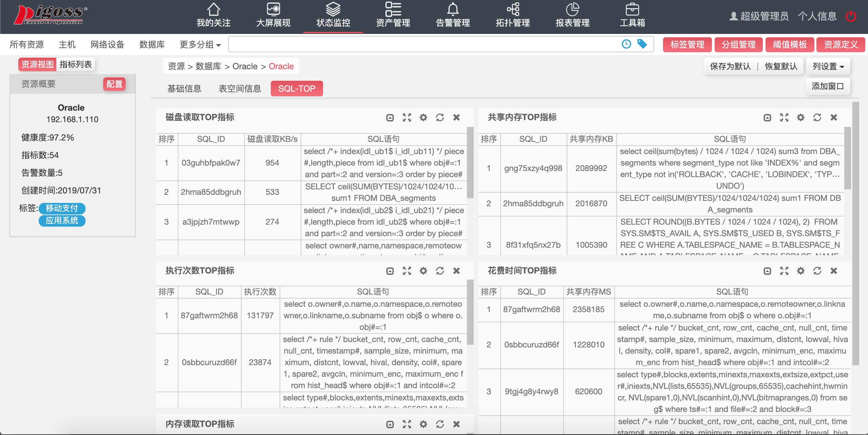The image size is (868, 435).
Task: Open 拓扑管理 topology icon
Action: [513, 9]
